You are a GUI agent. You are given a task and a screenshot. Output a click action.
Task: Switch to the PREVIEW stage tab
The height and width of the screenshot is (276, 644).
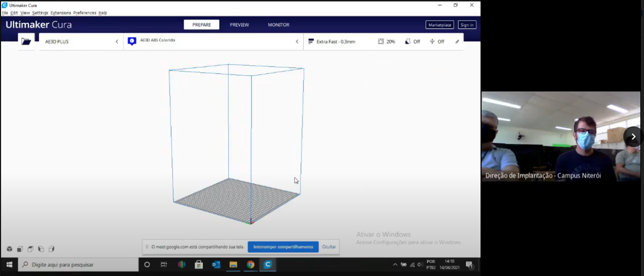point(239,25)
